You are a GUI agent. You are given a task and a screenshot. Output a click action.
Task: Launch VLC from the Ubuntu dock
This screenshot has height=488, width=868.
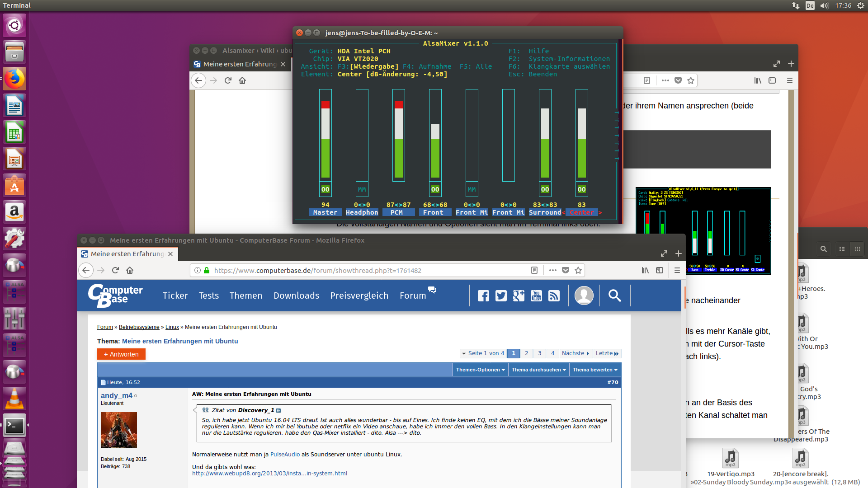14,399
